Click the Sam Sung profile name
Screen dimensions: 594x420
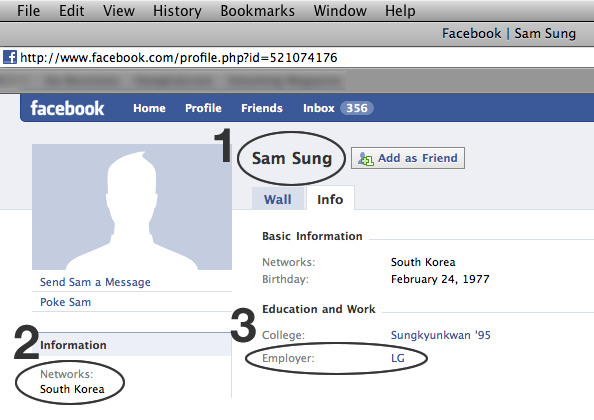pyautogui.click(x=292, y=158)
